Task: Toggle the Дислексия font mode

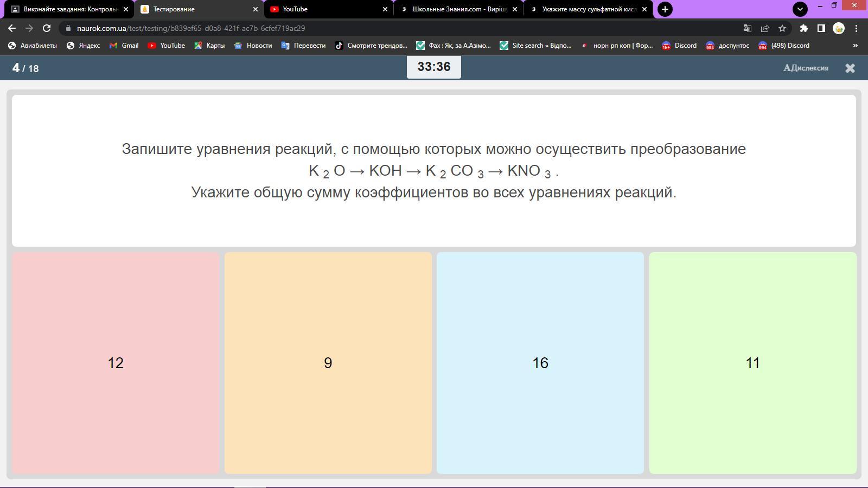Action: (806, 68)
